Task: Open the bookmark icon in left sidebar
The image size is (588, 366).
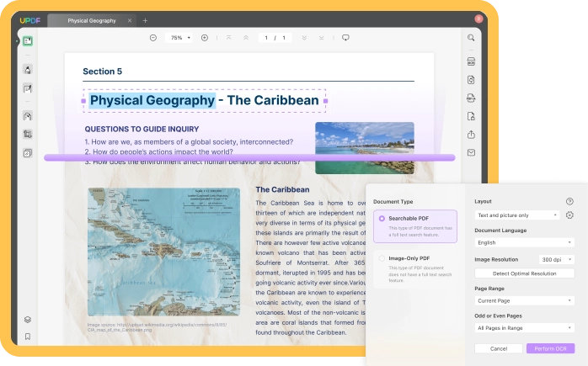Action: (28, 337)
